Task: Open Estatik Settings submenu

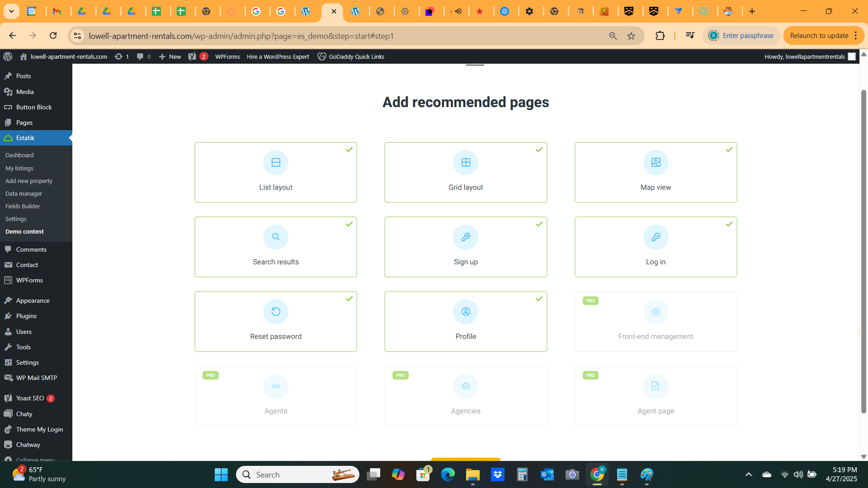Action: (16, 219)
